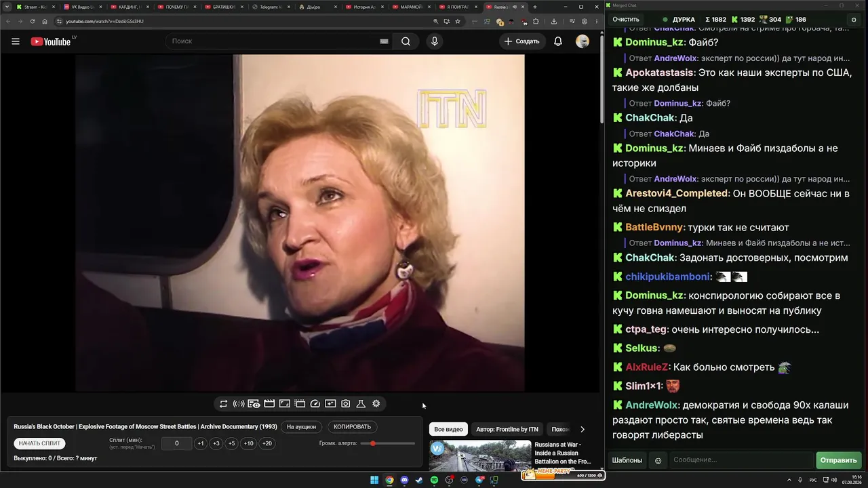868x488 pixels.
Task: Open Chrome from the taskbar
Action: point(389,481)
